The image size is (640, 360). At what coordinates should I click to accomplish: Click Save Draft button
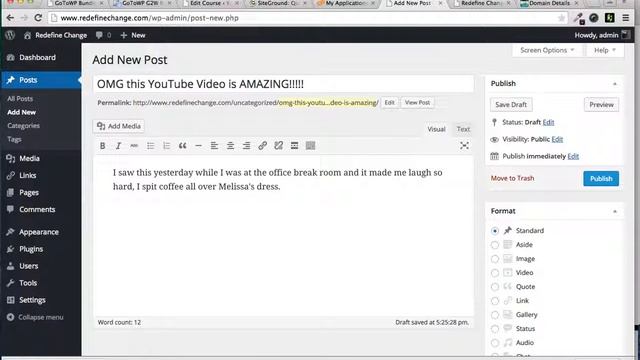511,104
